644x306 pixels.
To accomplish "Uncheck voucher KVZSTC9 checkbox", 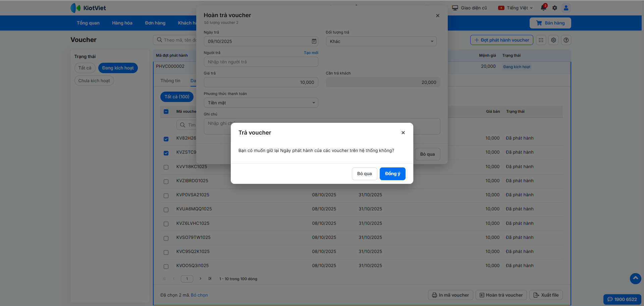I will [x=166, y=153].
